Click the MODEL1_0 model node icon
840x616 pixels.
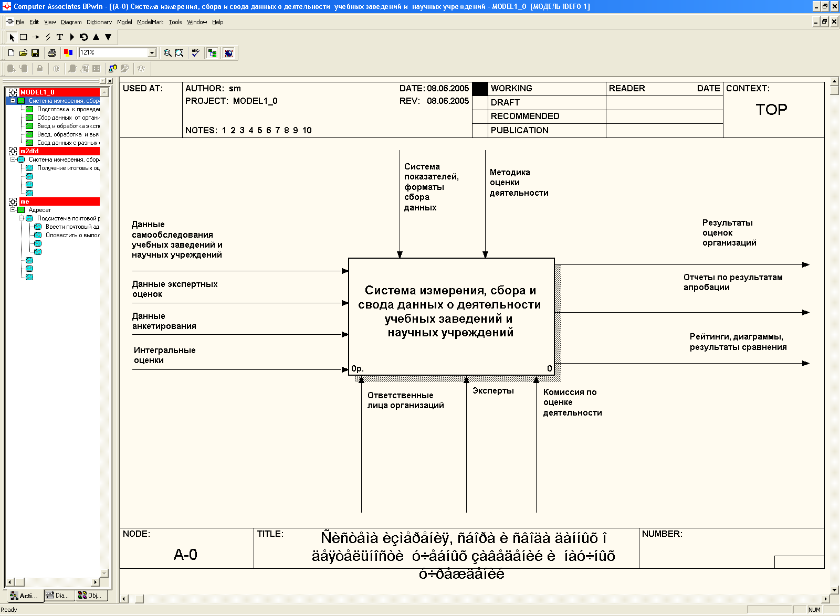pos(13,92)
